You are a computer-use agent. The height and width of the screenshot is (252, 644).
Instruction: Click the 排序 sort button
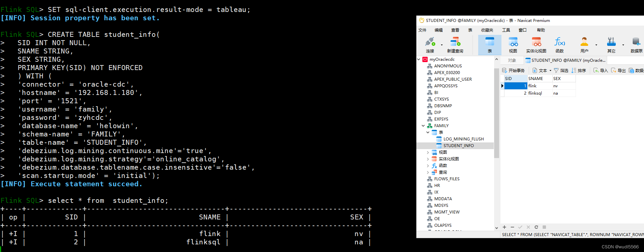point(579,70)
